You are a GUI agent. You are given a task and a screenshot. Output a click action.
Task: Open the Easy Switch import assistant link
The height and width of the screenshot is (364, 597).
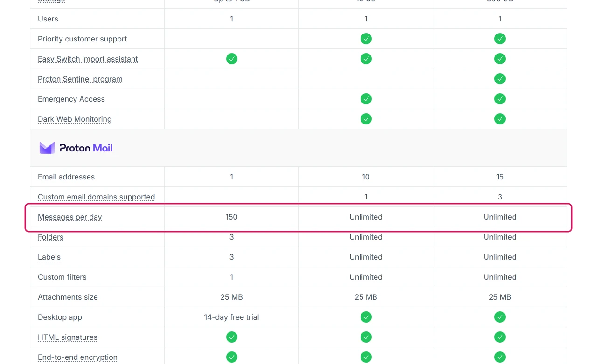pos(88,59)
